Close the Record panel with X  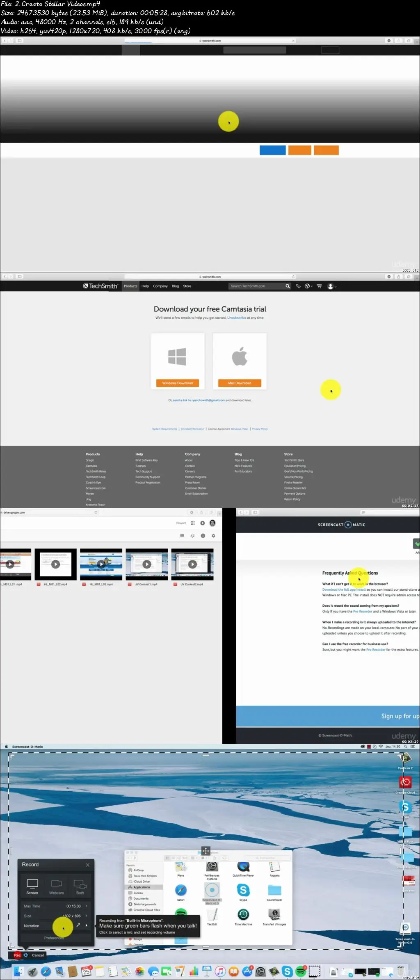pyautogui.click(x=87, y=865)
